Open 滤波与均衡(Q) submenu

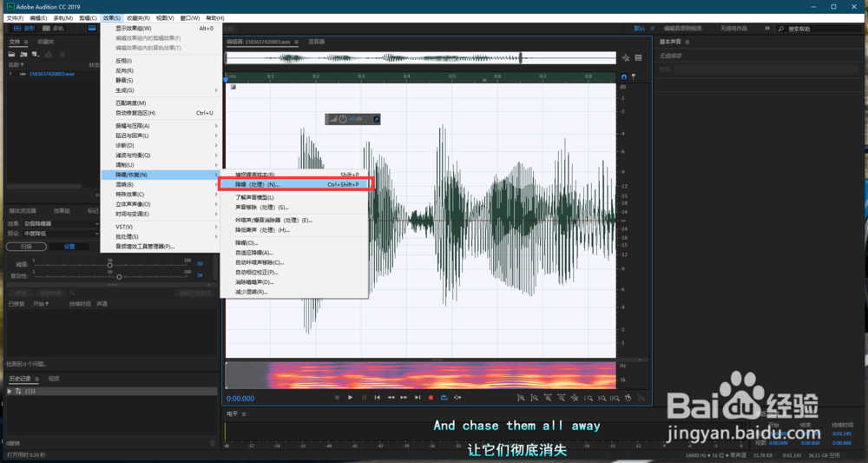pos(161,155)
